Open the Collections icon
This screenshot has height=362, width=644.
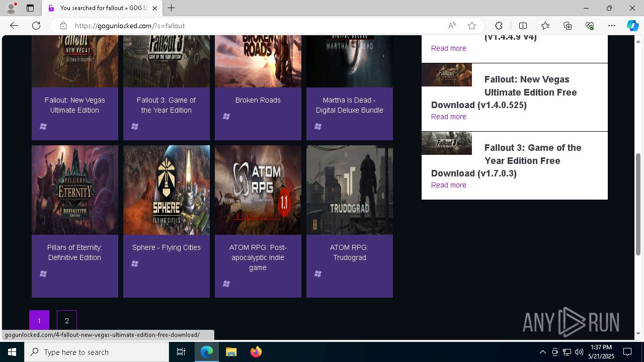pos(568,26)
